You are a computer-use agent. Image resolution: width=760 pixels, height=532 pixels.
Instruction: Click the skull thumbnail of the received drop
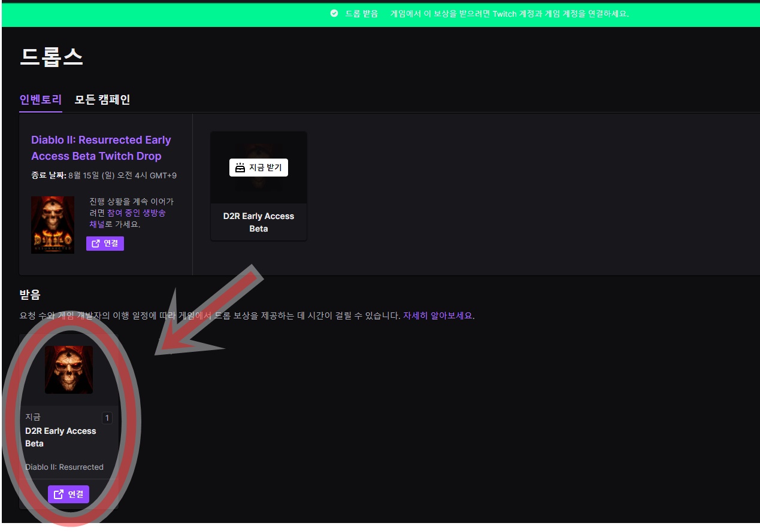(x=69, y=370)
